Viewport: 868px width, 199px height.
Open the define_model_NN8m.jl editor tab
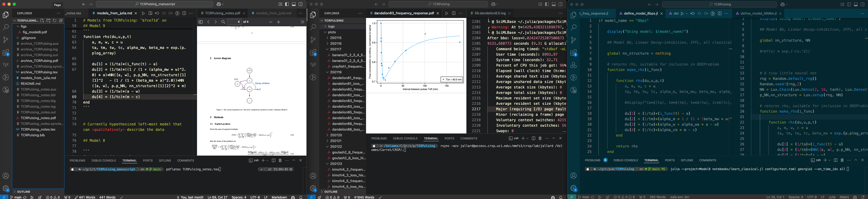[758, 14]
